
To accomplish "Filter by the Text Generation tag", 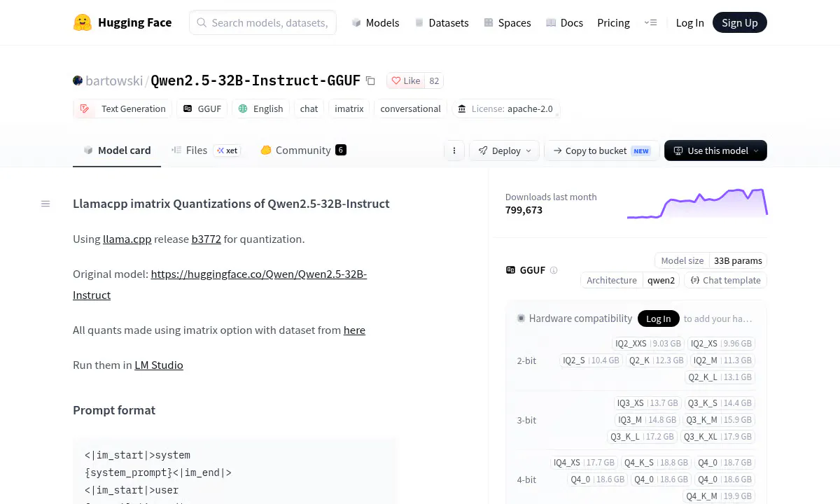I will [122, 108].
